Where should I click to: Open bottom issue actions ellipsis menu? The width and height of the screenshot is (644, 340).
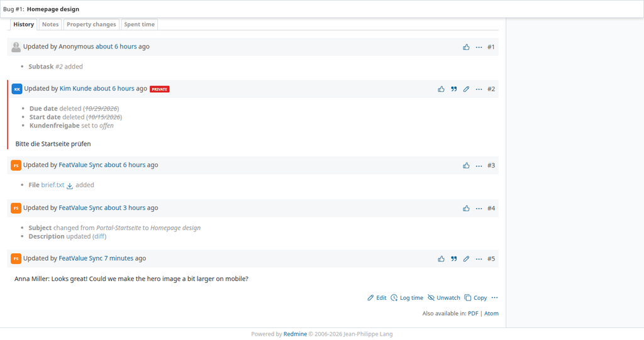494,298
